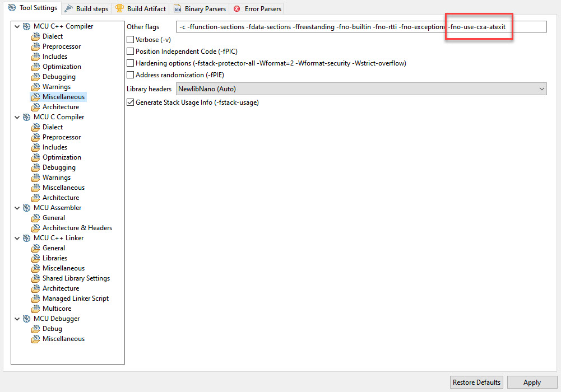This screenshot has height=392, width=561.
Task: Click the Build steps tab icon
Action: click(x=68, y=9)
